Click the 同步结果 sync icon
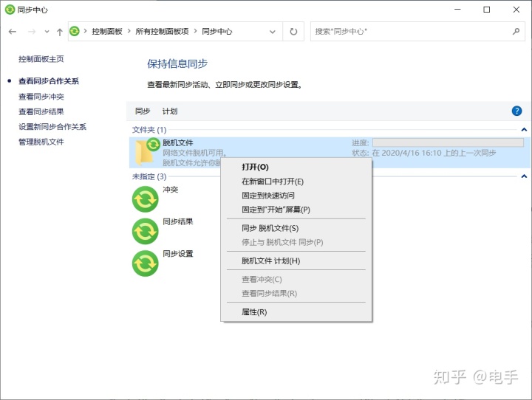 146,232
